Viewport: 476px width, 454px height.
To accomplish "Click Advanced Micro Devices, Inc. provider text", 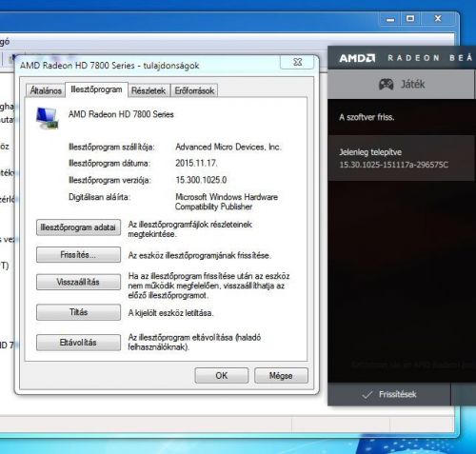I will coord(228,147).
